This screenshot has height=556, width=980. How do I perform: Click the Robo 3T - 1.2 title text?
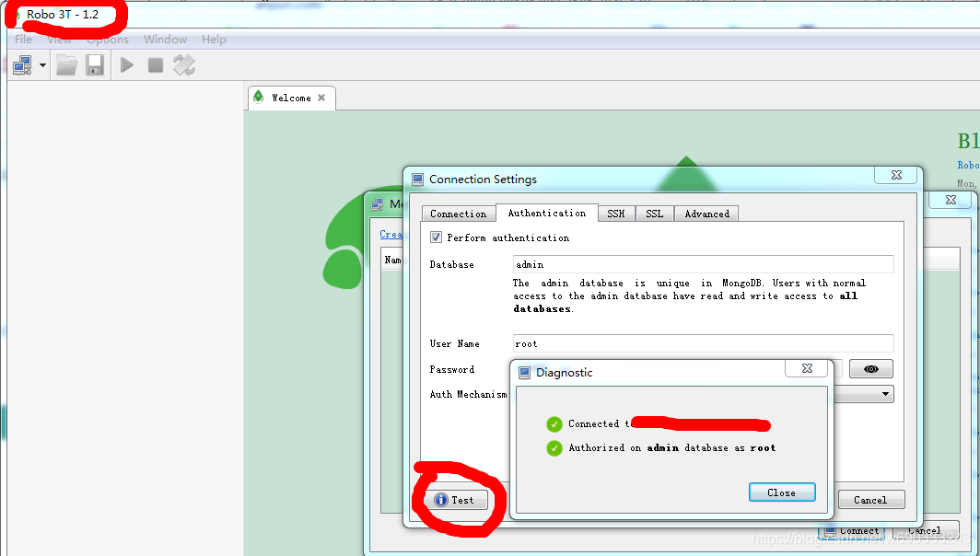point(63,15)
